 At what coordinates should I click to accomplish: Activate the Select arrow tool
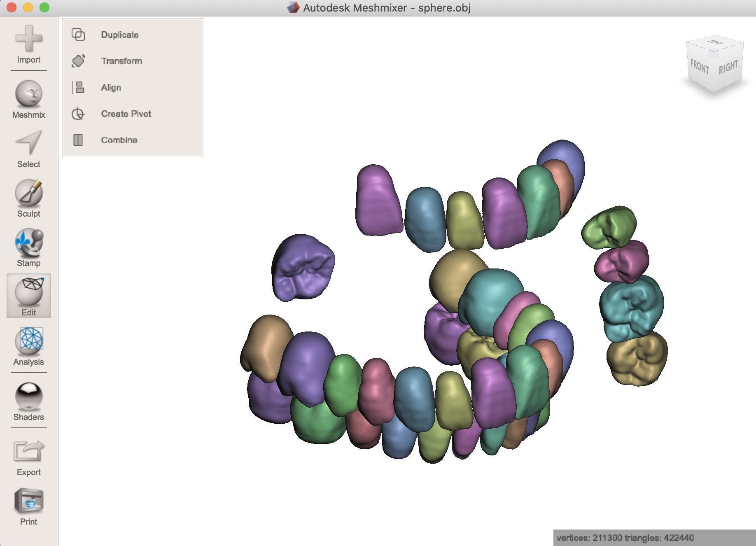pyautogui.click(x=28, y=149)
